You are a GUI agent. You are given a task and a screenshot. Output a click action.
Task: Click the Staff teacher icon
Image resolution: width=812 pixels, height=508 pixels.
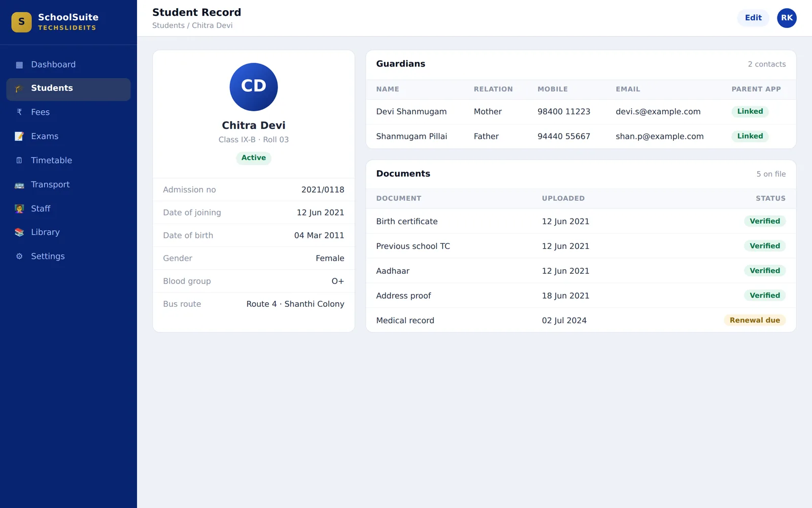click(19, 209)
